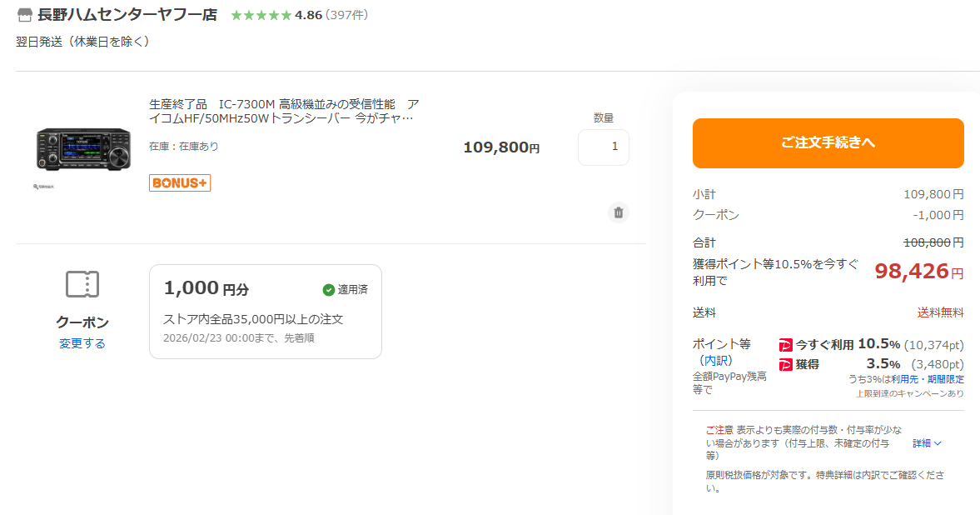The image size is (980, 515).
Task: Click the 上限到達のキャンペーンあり note
Action: tap(909, 393)
